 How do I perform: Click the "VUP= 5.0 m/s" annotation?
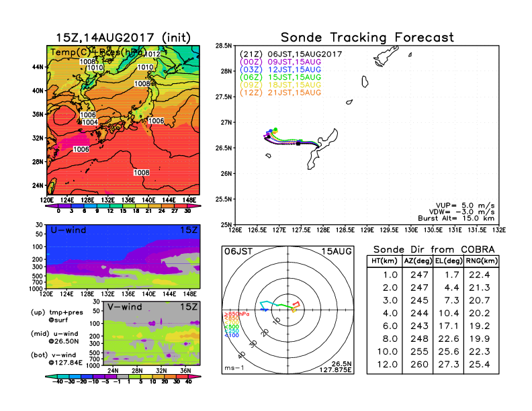[x=465, y=205]
